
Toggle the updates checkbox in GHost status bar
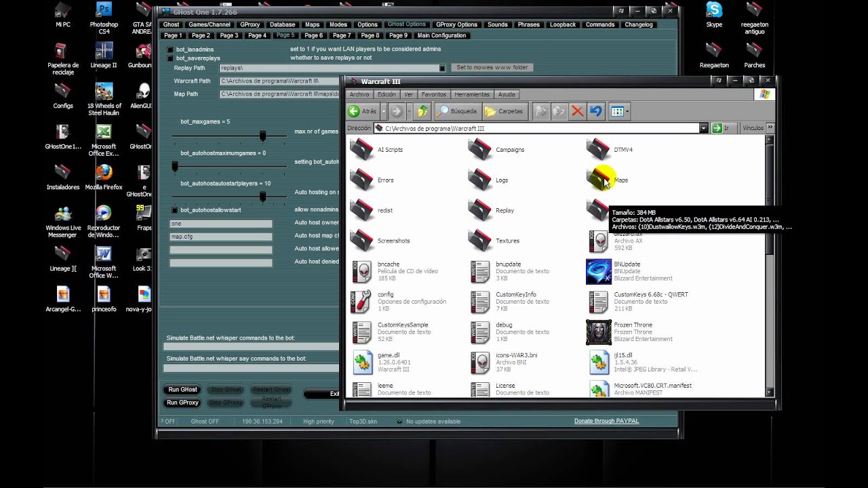pos(399,421)
